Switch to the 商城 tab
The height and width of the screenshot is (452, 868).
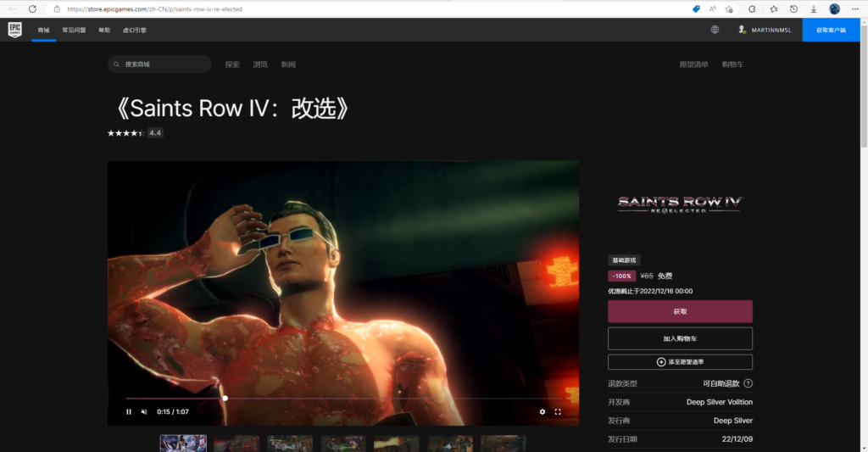click(x=44, y=30)
